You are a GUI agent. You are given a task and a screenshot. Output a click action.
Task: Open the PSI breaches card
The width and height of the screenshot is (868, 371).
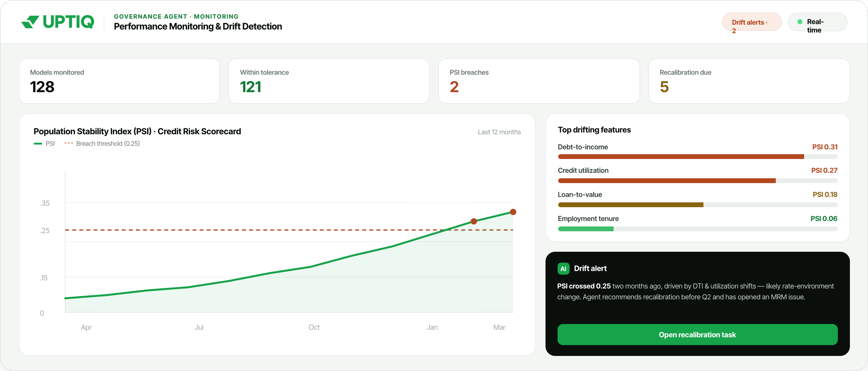539,81
